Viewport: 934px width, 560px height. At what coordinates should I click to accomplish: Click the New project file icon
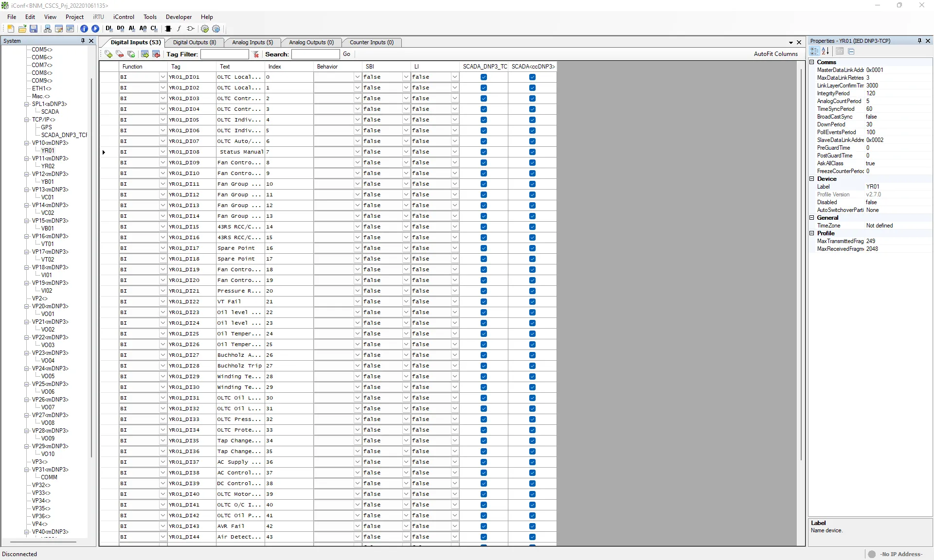[x=11, y=29]
